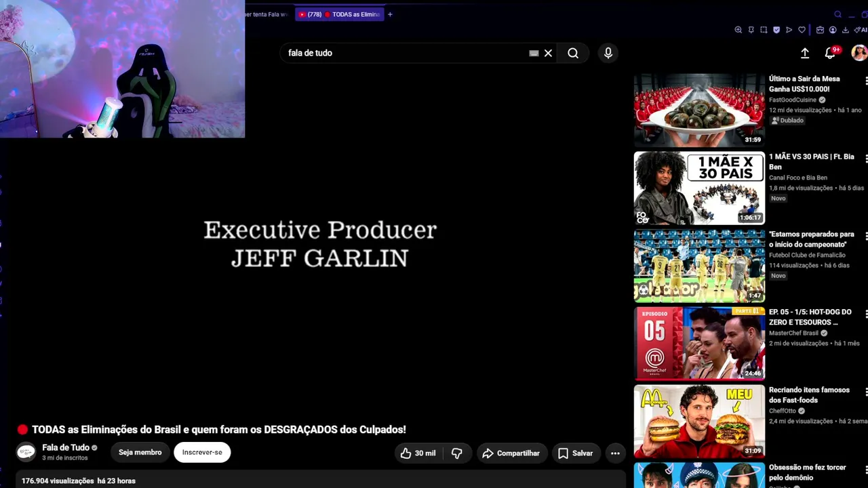Open the account avatar menu

(859, 53)
